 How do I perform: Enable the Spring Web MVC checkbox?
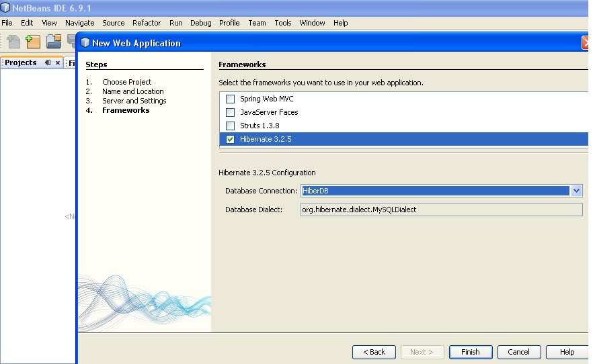click(x=230, y=99)
